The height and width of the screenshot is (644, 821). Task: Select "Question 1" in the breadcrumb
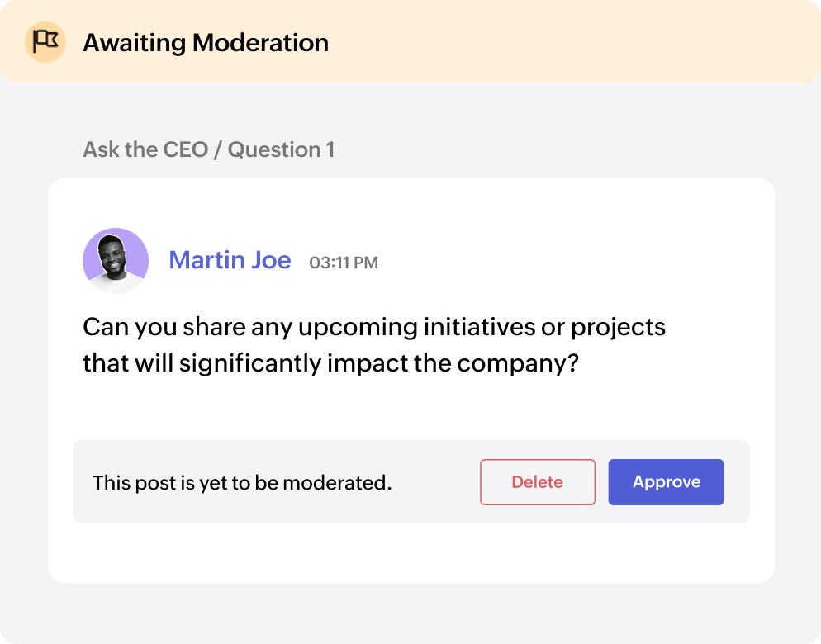click(281, 149)
